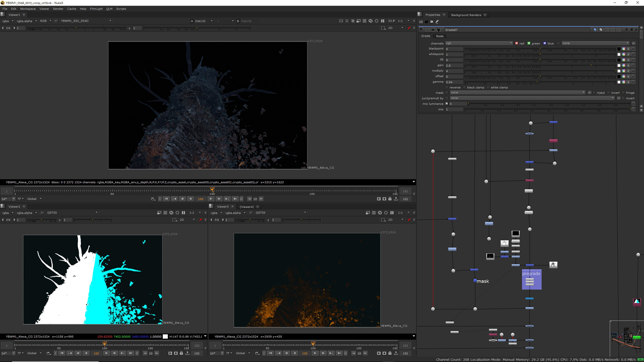Image resolution: width=644 pixels, height=362 pixels.
Task: Toggle the red channel checkbox
Action: [516, 43]
